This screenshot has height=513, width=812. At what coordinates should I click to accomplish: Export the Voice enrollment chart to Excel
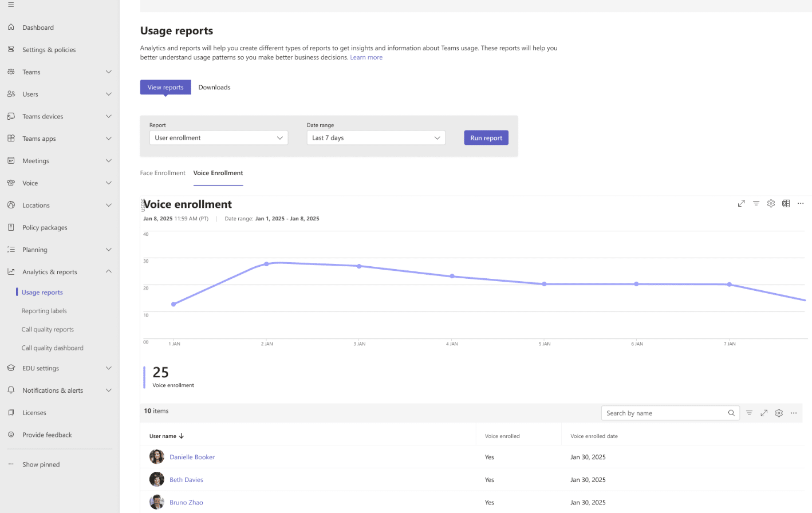click(786, 203)
